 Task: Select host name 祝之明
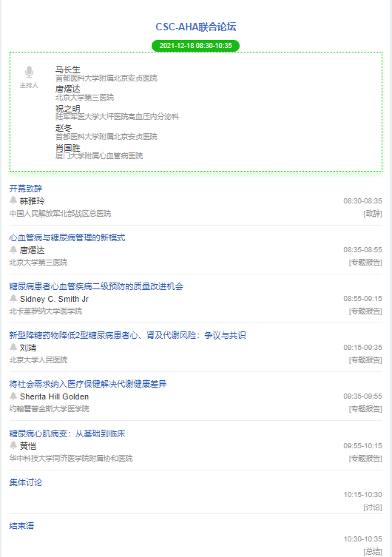68,108
